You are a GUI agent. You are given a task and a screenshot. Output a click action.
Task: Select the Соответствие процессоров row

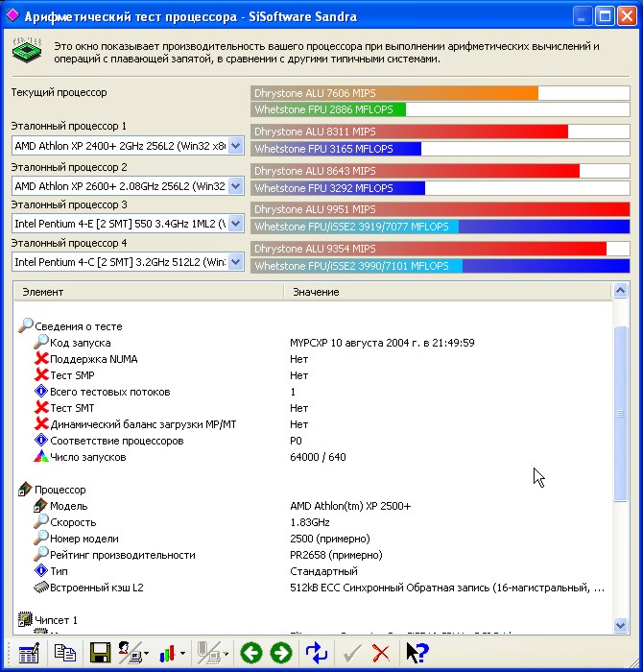click(313, 440)
